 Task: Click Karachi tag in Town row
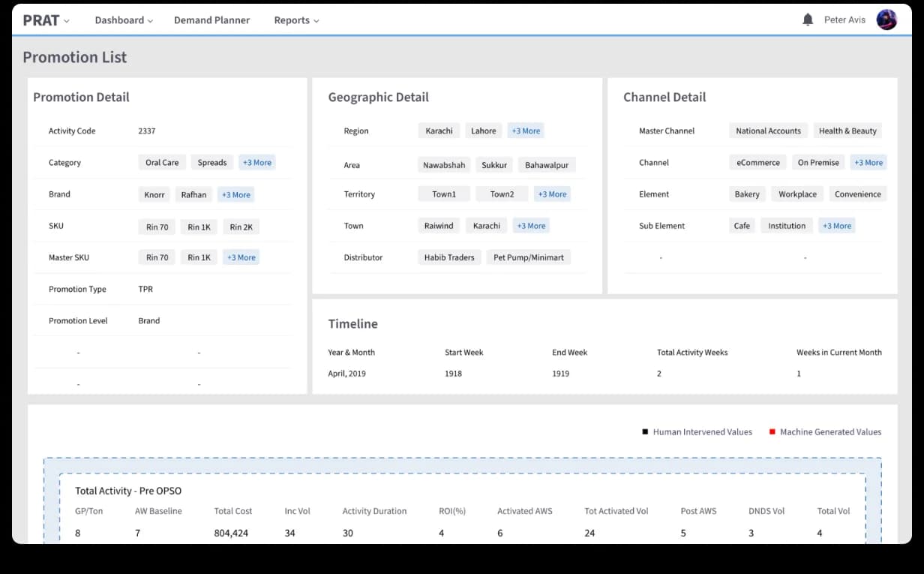pyautogui.click(x=487, y=226)
